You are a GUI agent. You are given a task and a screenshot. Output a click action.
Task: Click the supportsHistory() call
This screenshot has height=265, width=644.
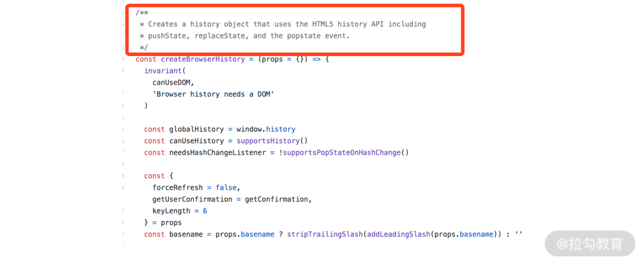[x=272, y=141]
